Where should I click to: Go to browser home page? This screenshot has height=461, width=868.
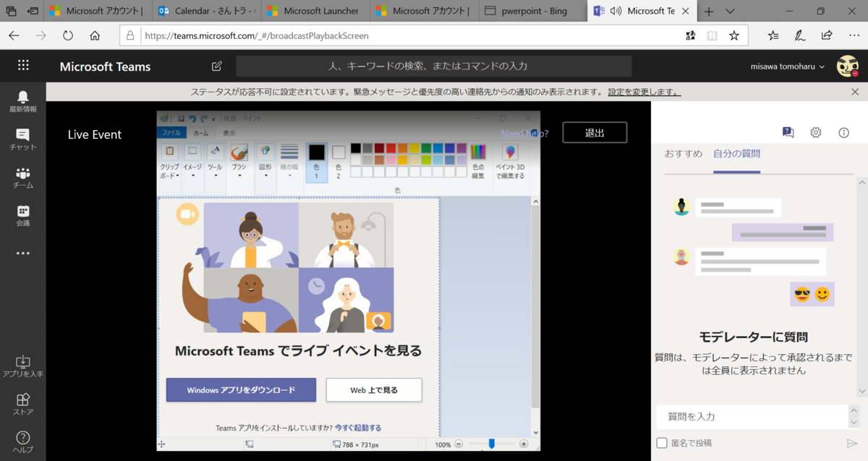(95, 35)
